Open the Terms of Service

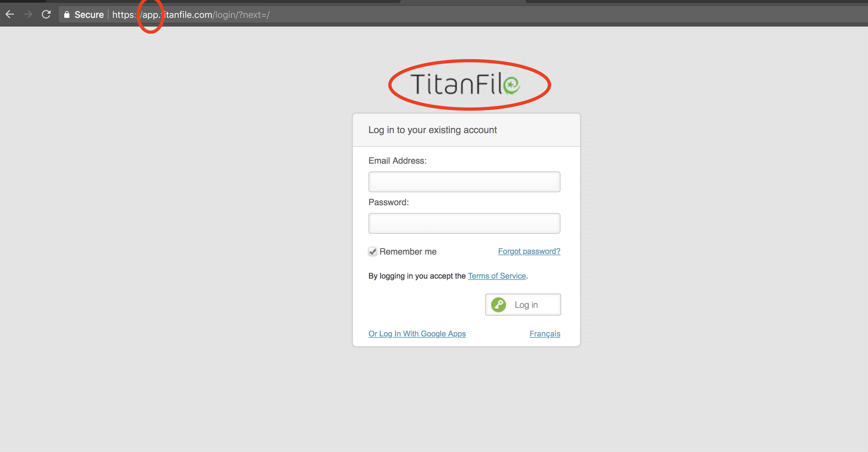click(497, 276)
